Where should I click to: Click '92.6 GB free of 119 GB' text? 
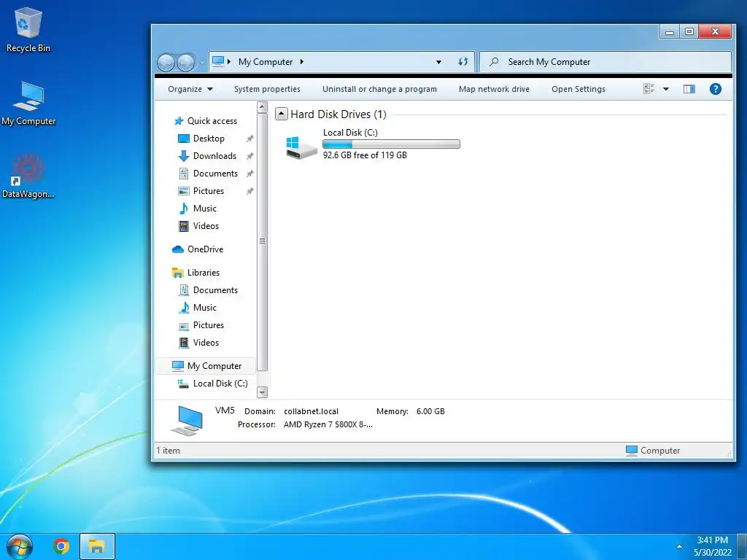pos(365,155)
